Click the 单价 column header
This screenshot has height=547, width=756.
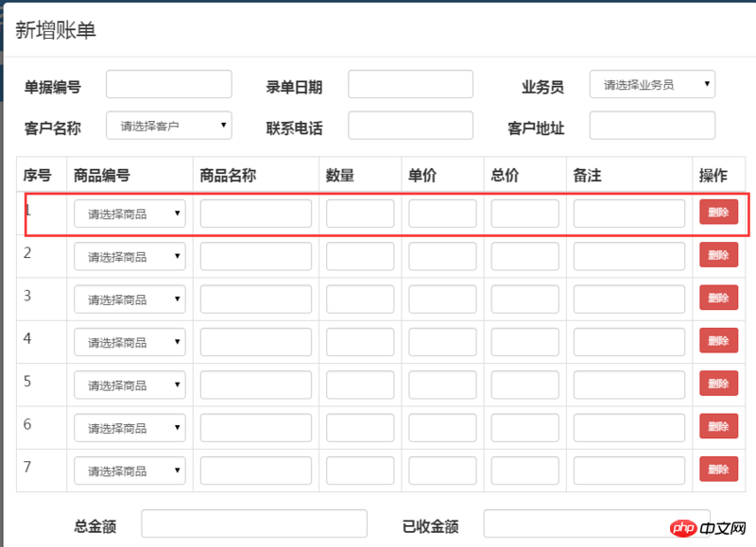[x=422, y=175]
